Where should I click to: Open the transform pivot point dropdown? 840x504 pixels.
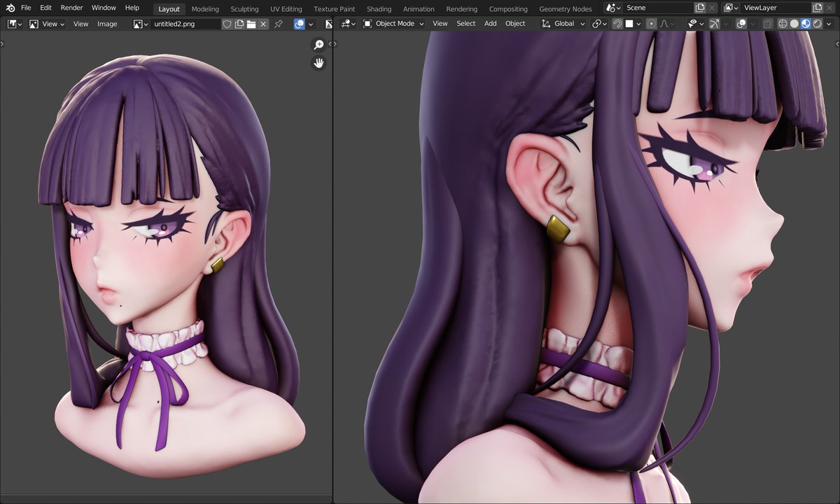[599, 24]
